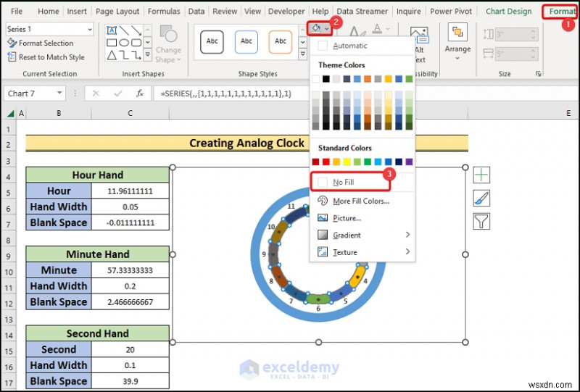This screenshot has width=580, height=392.
Task: Pick the gold theme color swatch
Action: [x=388, y=79]
